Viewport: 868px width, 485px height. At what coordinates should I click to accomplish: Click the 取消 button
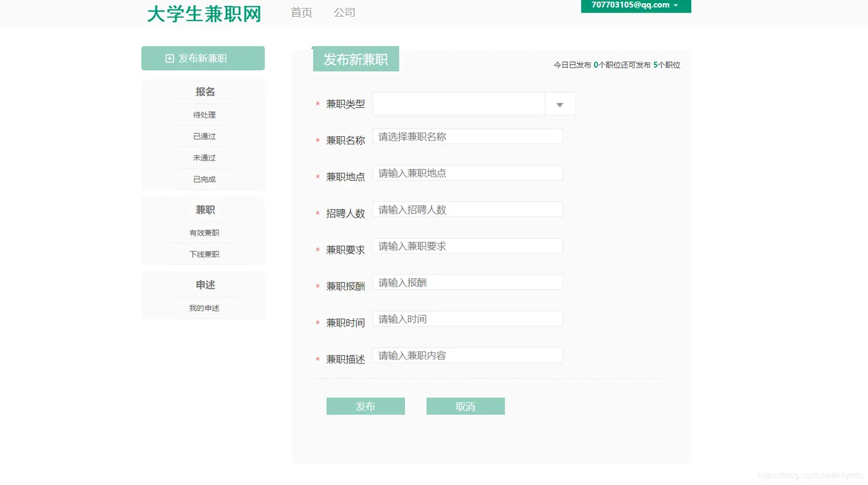point(466,406)
